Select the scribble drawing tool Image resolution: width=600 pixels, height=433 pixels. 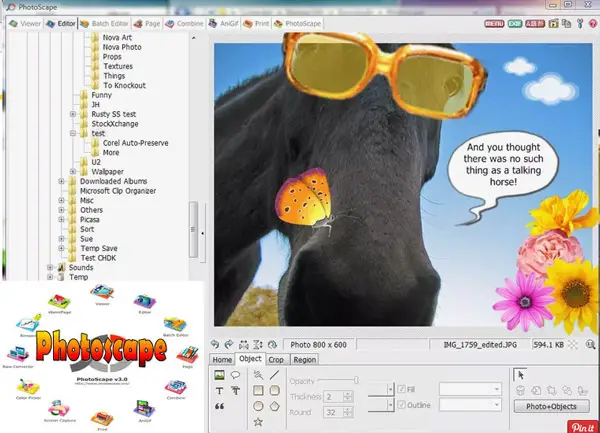[258, 375]
